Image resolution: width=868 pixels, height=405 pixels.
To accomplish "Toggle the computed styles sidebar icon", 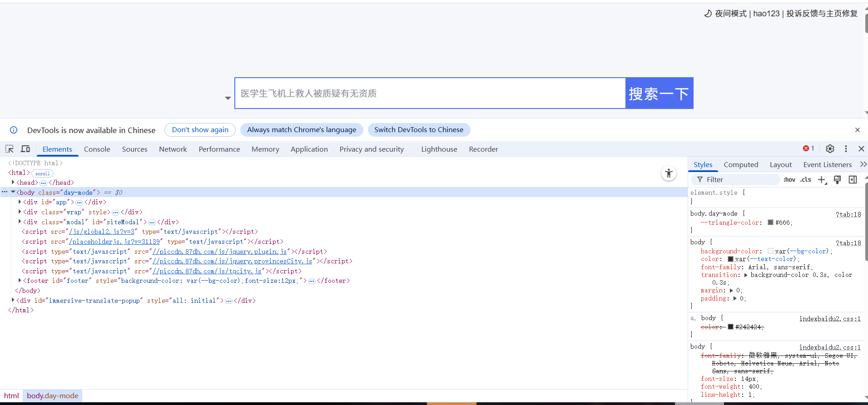I will 853,180.
